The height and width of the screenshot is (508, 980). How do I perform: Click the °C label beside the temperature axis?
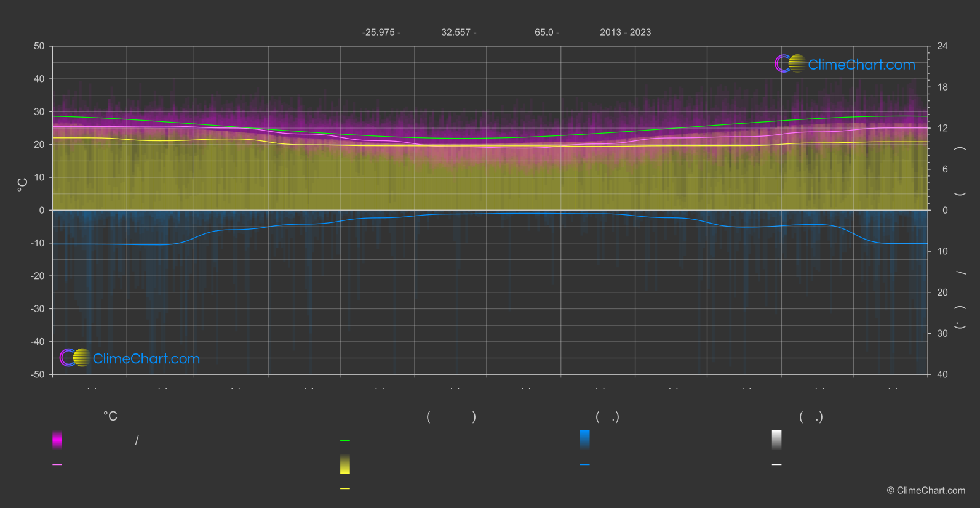[23, 185]
